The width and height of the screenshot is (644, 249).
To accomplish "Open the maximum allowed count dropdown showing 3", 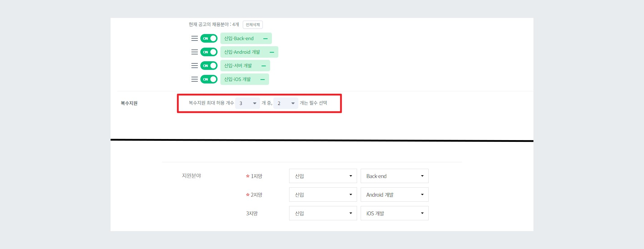I will pos(248,103).
